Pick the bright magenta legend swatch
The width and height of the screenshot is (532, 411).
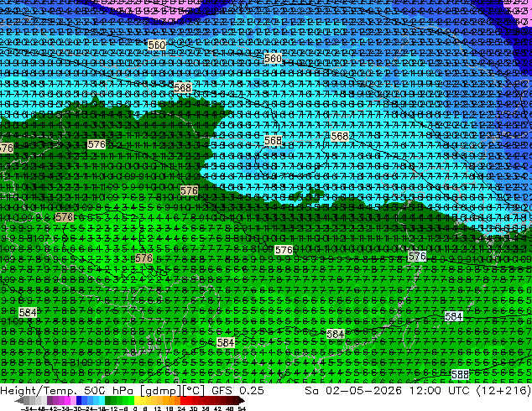coord(67,401)
